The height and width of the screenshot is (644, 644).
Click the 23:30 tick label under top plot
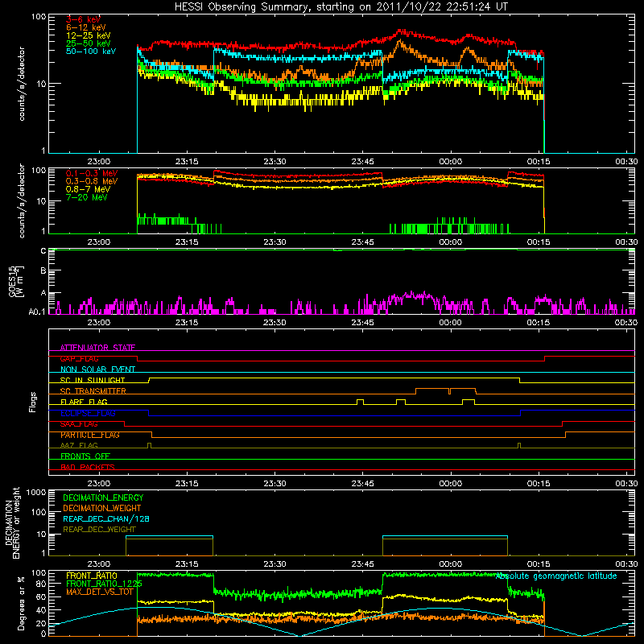point(275,162)
